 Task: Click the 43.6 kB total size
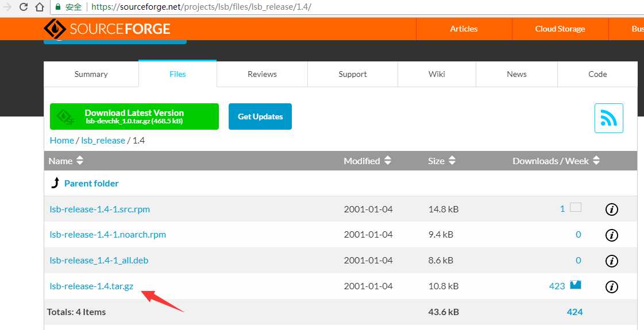pos(443,312)
